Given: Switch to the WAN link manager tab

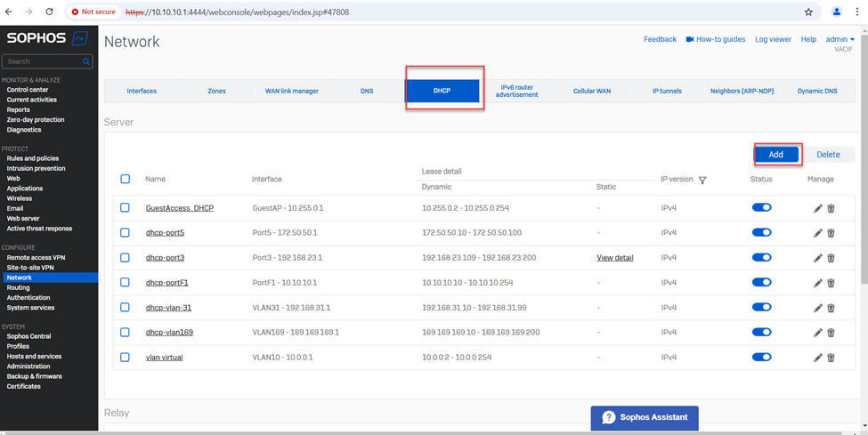Looking at the screenshot, I should (291, 91).
